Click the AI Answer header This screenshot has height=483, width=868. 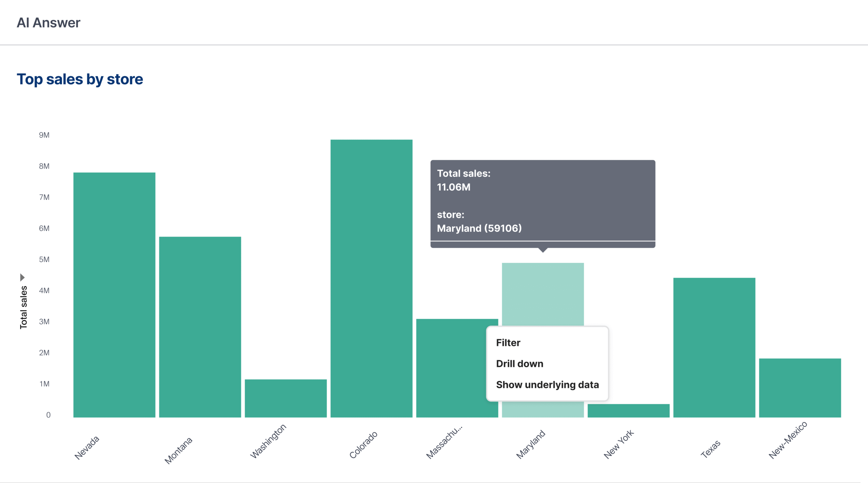tap(48, 23)
